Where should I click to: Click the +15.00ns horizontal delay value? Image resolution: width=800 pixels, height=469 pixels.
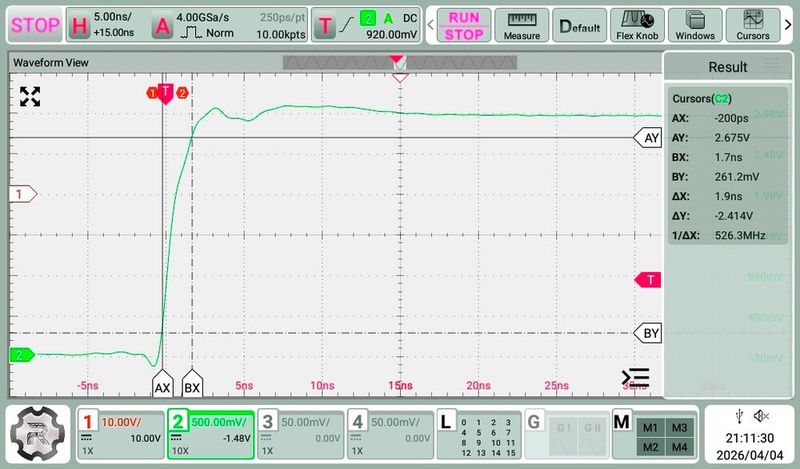coord(114,33)
